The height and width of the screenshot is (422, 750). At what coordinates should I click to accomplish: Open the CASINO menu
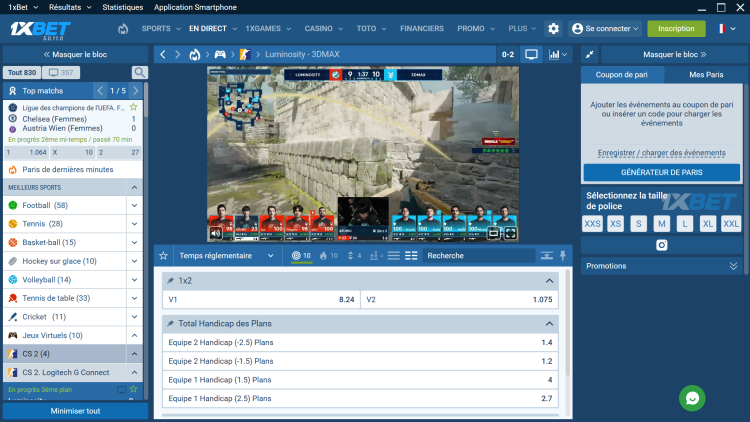point(324,29)
